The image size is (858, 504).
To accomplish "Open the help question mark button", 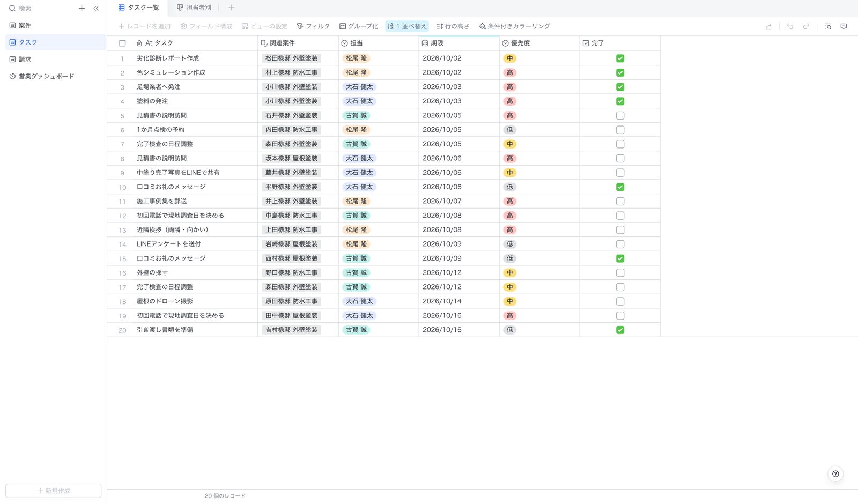I will pyautogui.click(x=835, y=474).
